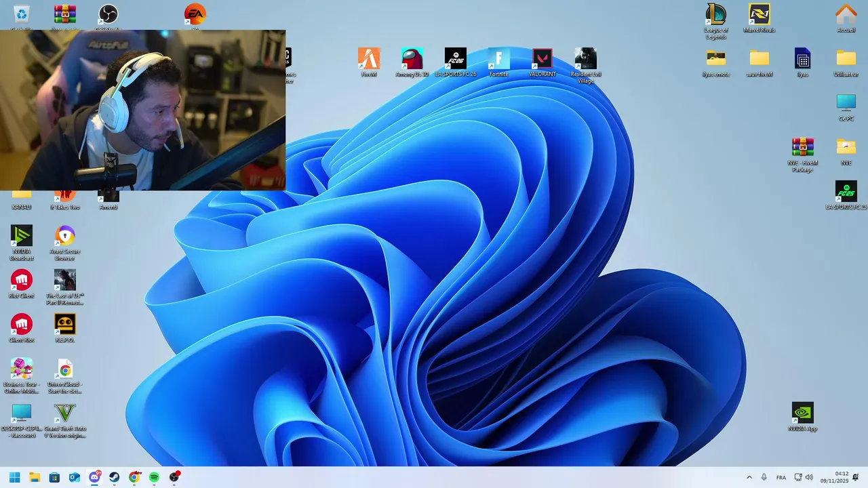Open the FRA language switcher
868x488 pixels.
pyautogui.click(x=781, y=477)
